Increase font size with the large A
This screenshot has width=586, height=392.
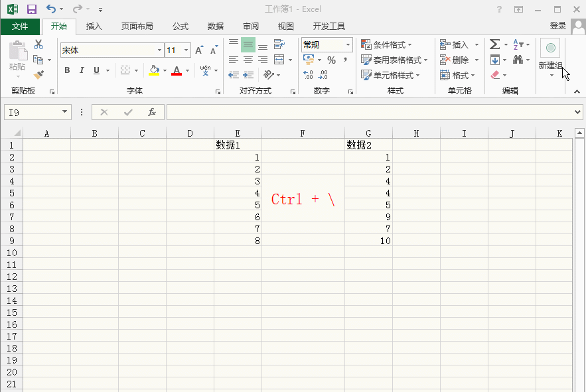[199, 50]
